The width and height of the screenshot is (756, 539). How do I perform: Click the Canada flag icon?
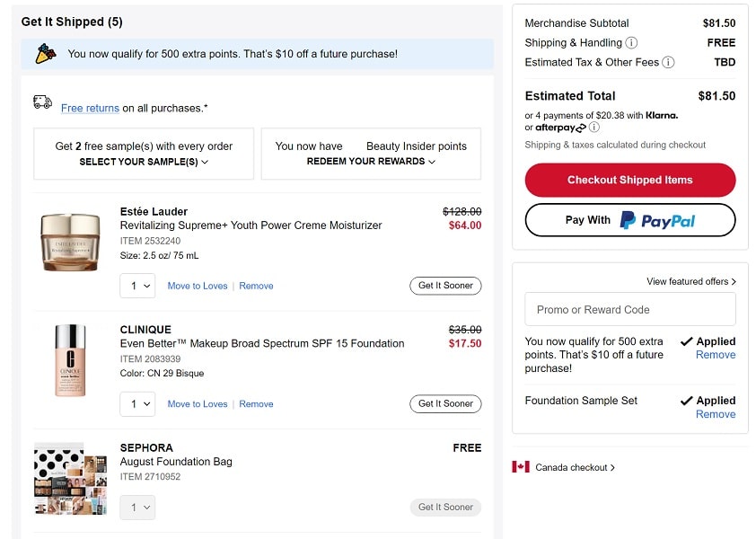click(521, 467)
